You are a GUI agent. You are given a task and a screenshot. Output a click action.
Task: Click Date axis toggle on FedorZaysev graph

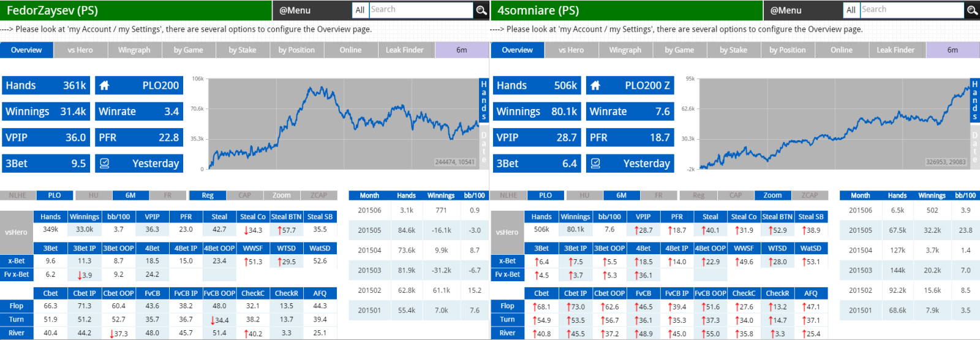point(484,147)
